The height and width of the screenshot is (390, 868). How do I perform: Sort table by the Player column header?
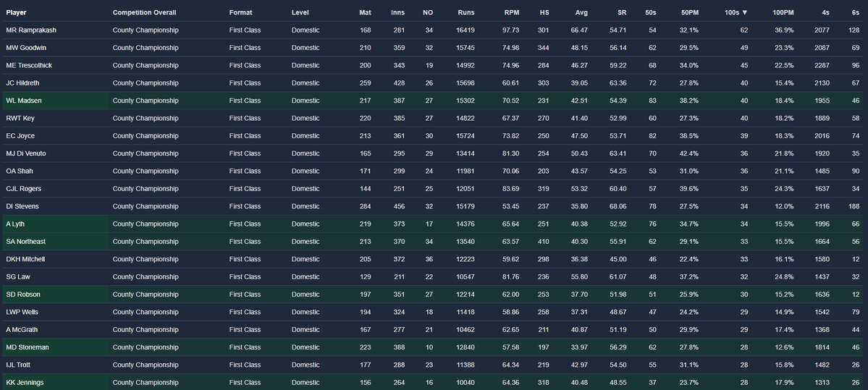(x=16, y=12)
